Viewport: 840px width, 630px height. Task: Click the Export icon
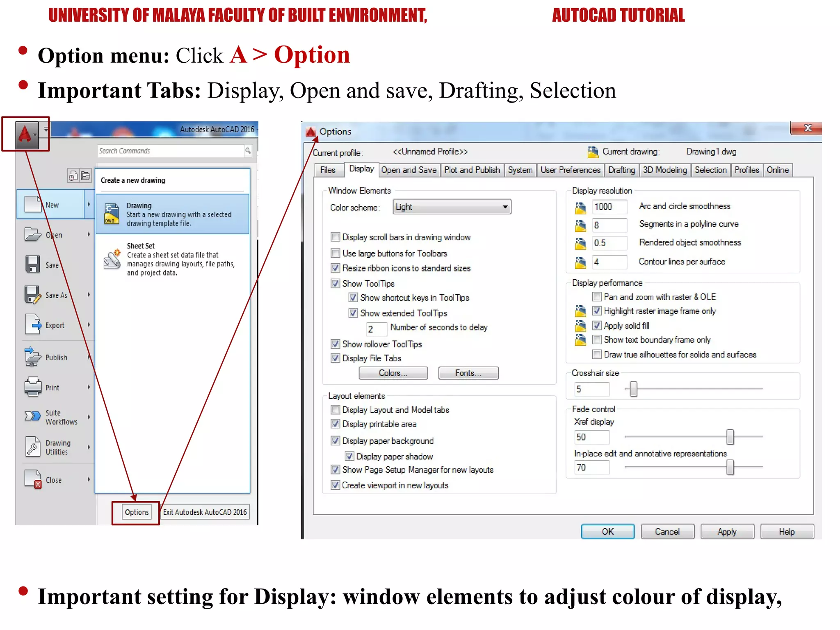[x=33, y=324]
